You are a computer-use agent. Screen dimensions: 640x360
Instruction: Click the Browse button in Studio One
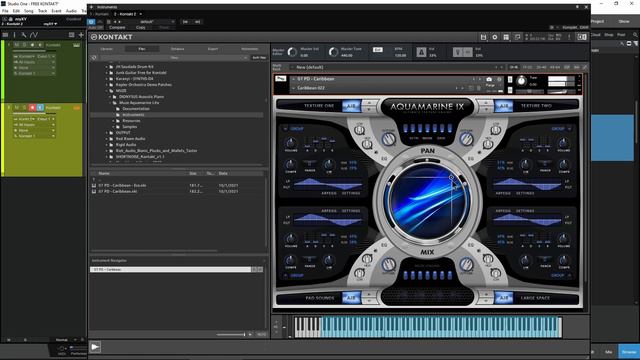point(629,351)
